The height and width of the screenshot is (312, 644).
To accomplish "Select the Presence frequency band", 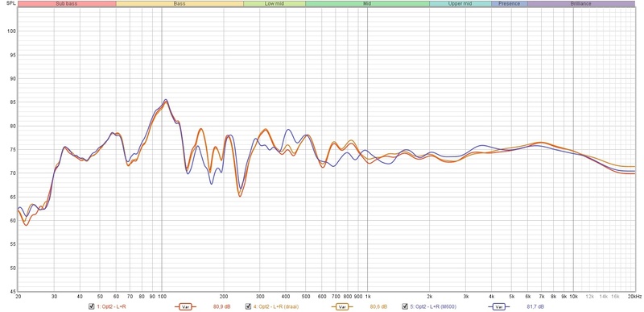I will click(x=510, y=4).
